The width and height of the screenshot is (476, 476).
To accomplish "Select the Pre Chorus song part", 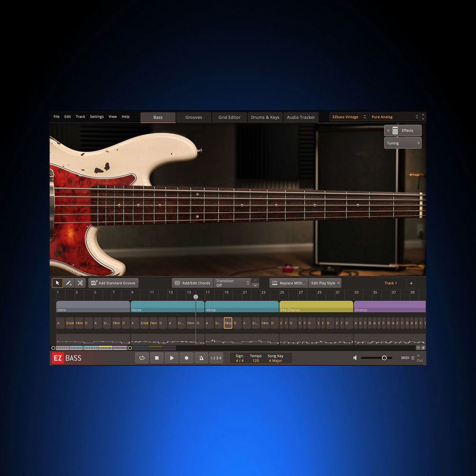I will [316, 306].
